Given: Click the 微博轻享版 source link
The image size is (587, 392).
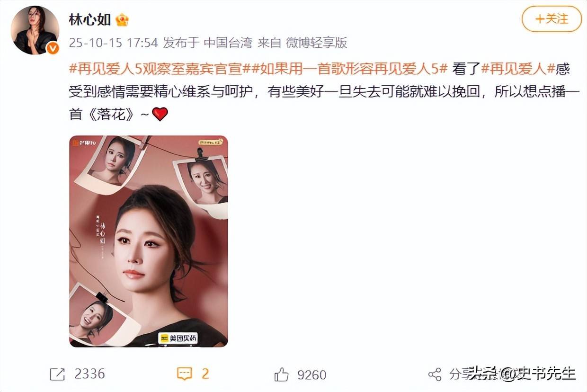Looking at the screenshot, I should coord(318,43).
